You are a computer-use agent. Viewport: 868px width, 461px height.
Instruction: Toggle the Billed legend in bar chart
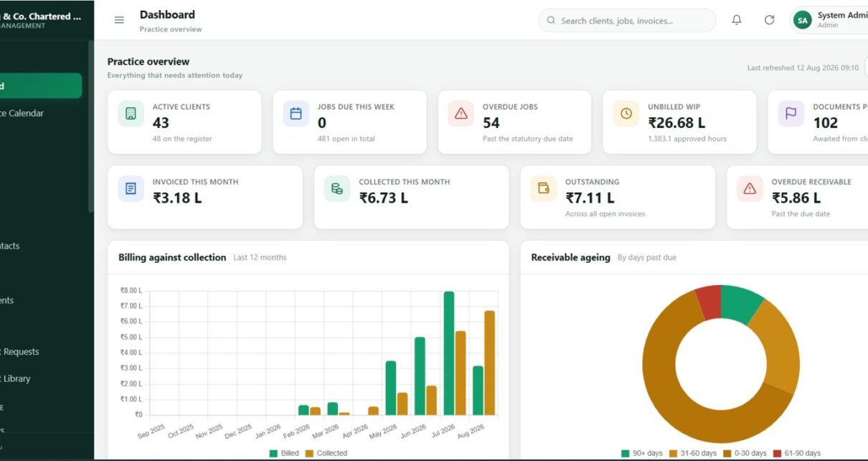[284, 453]
